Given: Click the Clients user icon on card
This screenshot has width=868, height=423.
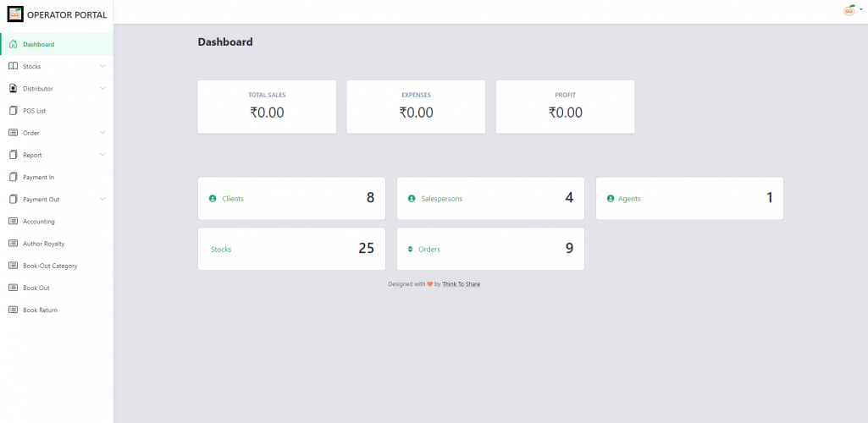Looking at the screenshot, I should tap(213, 199).
